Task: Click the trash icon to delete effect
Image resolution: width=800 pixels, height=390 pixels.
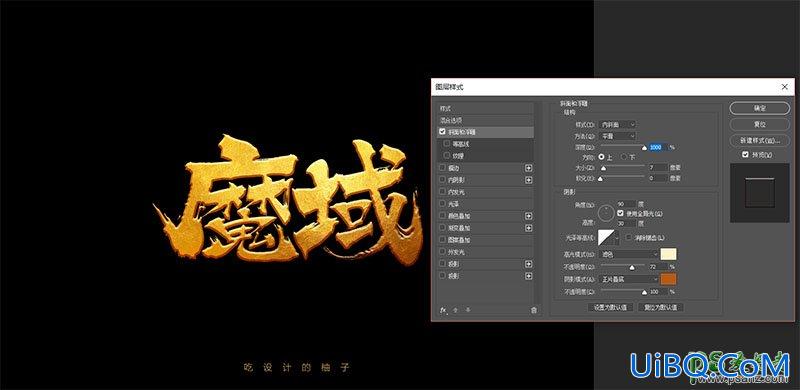Action: (x=534, y=310)
